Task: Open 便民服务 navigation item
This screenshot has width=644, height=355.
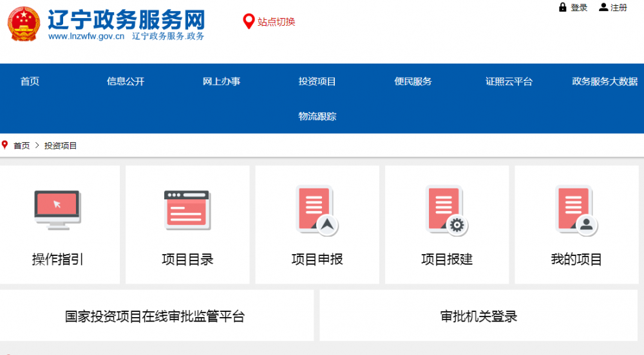Action: point(413,82)
